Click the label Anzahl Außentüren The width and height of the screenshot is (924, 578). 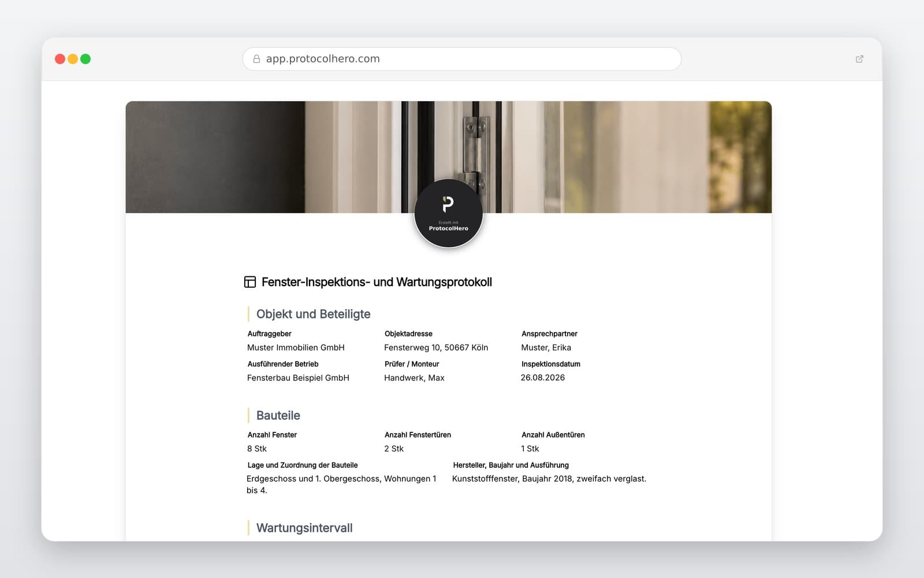(553, 435)
